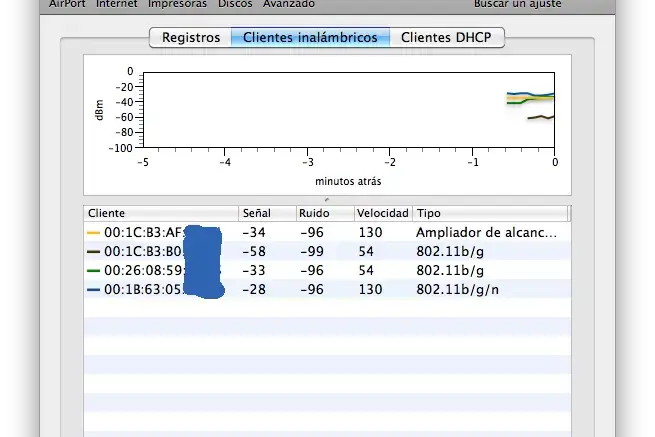Switch to the Clientes DHCP tab
Viewport: 655px width, 437px height.
(x=447, y=38)
